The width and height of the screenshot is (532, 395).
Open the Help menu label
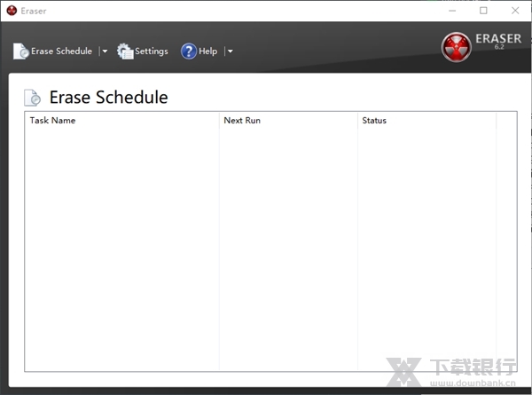(207, 51)
